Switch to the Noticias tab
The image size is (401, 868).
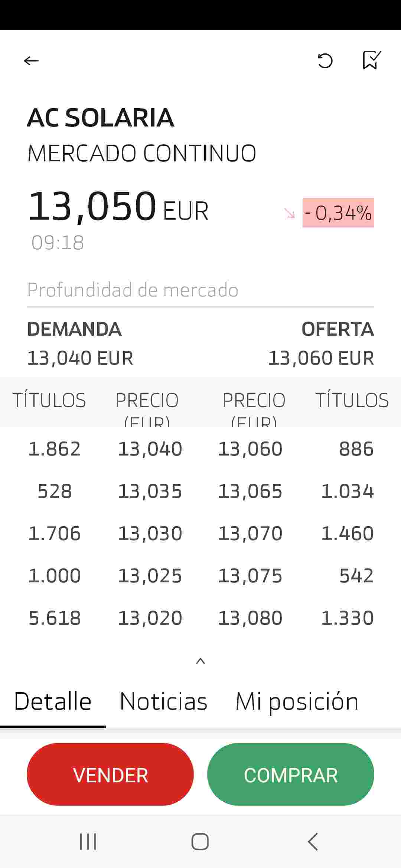point(163,701)
